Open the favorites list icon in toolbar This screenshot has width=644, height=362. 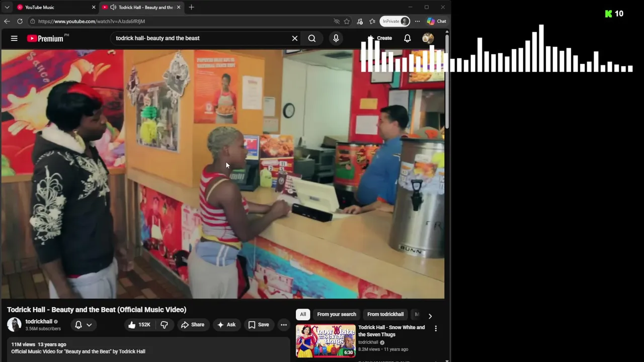point(372,21)
